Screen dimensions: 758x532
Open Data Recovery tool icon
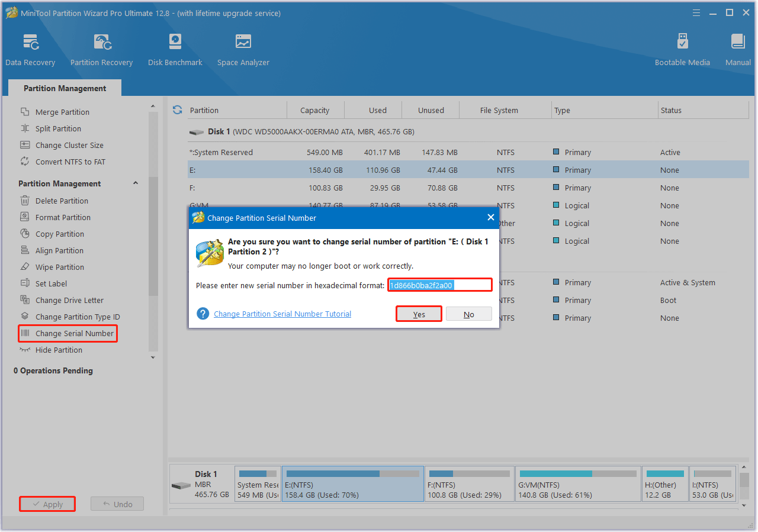31,42
